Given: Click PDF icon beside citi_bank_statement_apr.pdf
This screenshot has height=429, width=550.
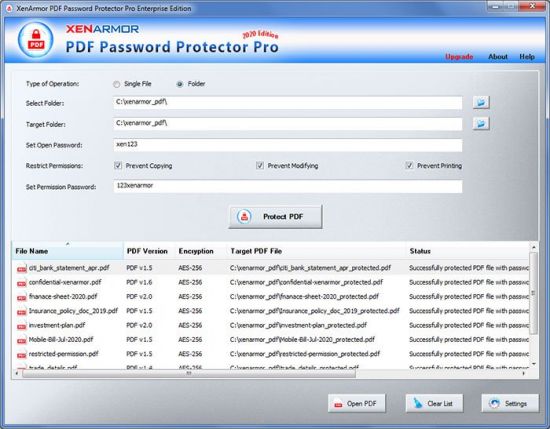Looking at the screenshot, I should 21,269.
